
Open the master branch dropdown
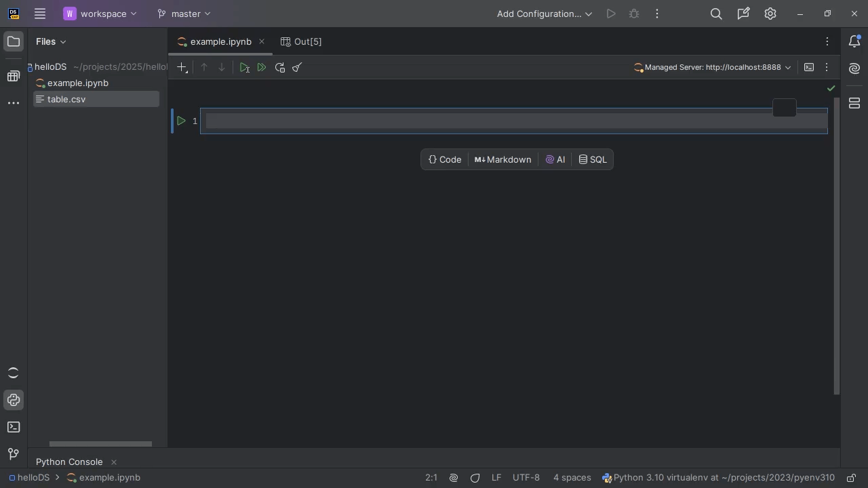coord(184,14)
